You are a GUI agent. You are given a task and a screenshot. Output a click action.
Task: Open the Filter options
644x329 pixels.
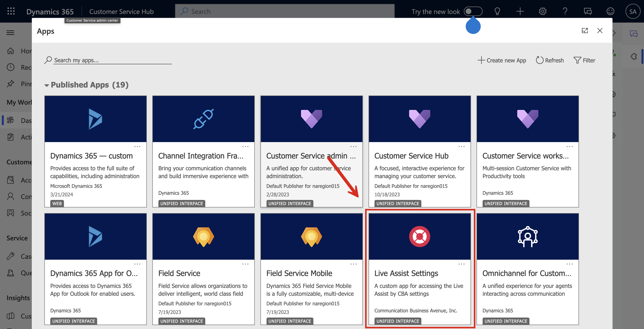point(584,60)
